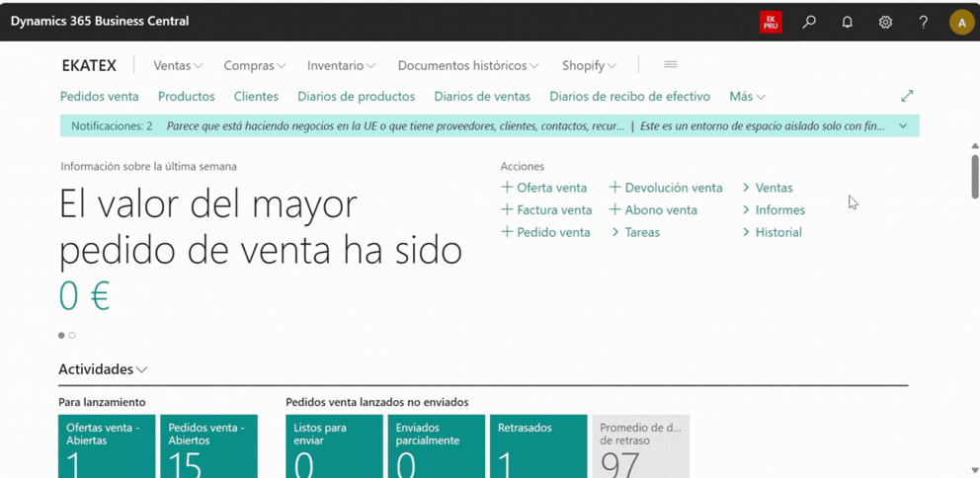Open the settings gear icon
The image size is (980, 478).
coord(885,22)
